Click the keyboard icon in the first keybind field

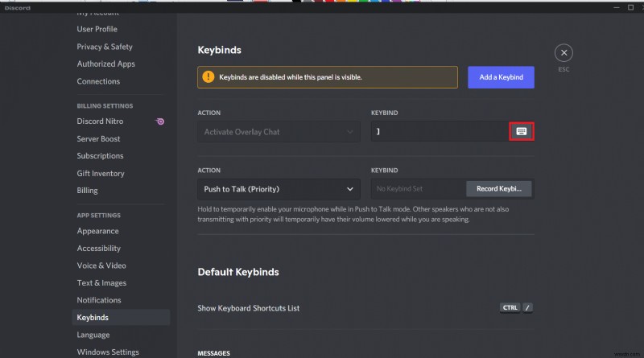click(521, 131)
